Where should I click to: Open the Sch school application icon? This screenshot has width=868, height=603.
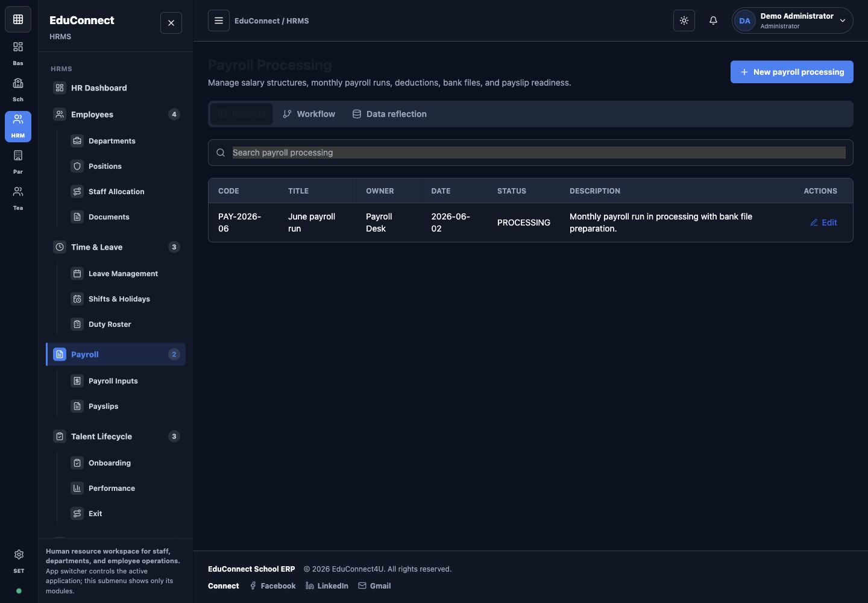(x=18, y=89)
